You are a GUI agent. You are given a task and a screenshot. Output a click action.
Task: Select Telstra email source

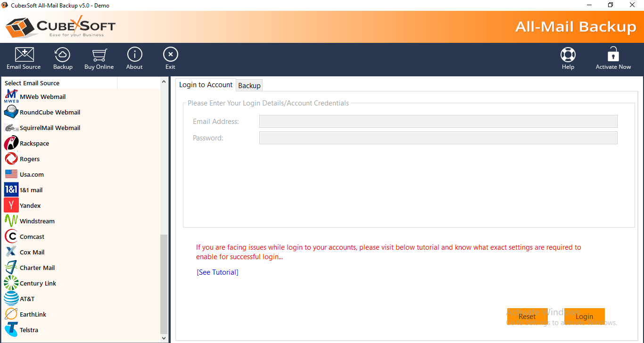(x=29, y=330)
